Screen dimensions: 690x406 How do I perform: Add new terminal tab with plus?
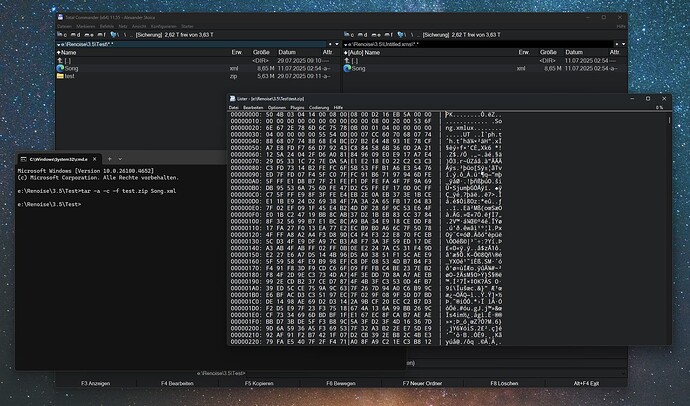tap(110, 159)
